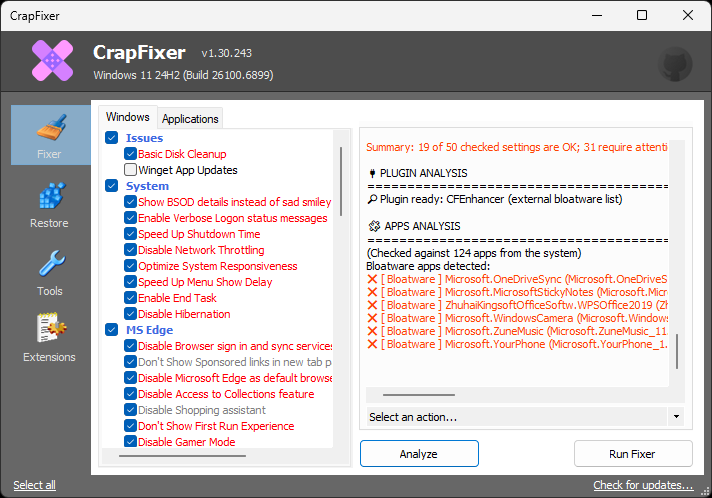712x498 pixels.
Task: Open the Extensions sidebar icon
Action: coord(51,327)
